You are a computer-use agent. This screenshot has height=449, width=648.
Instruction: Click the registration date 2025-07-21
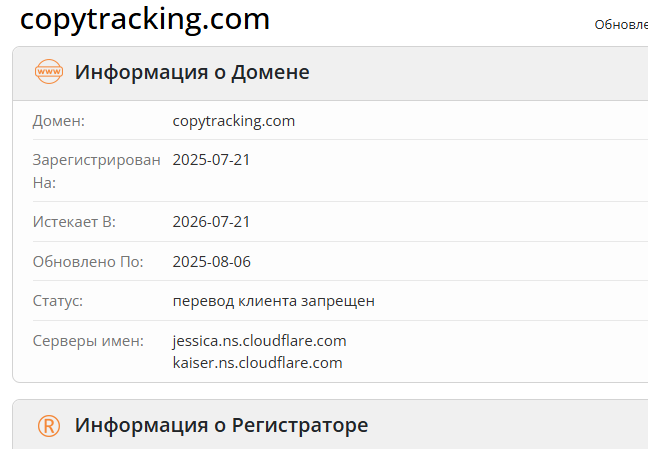211,160
